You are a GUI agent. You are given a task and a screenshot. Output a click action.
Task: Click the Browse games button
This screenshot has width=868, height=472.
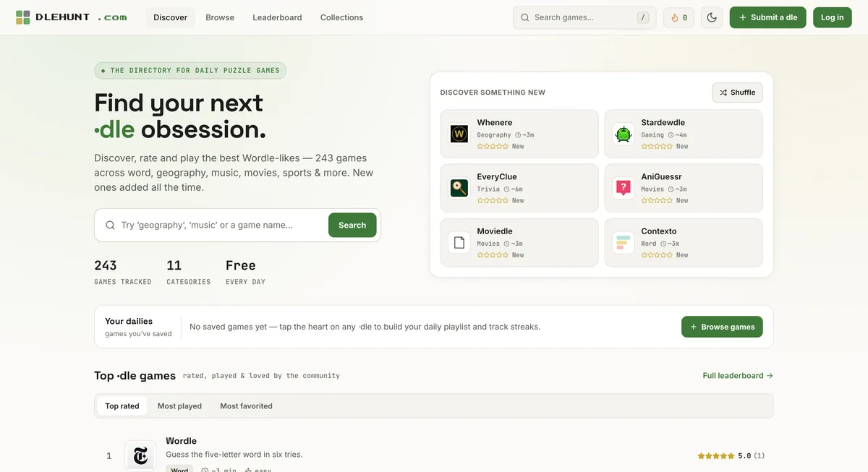pyautogui.click(x=722, y=327)
